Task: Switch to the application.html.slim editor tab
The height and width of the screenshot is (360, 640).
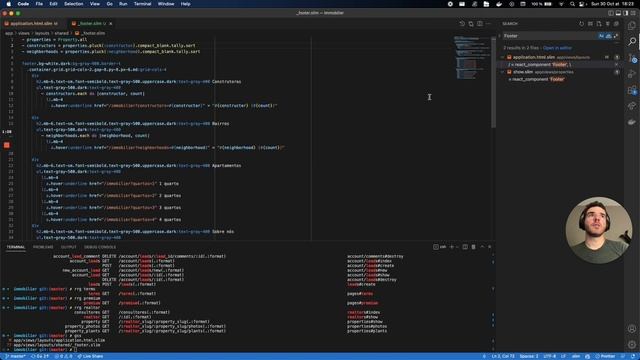Action: (x=31, y=24)
